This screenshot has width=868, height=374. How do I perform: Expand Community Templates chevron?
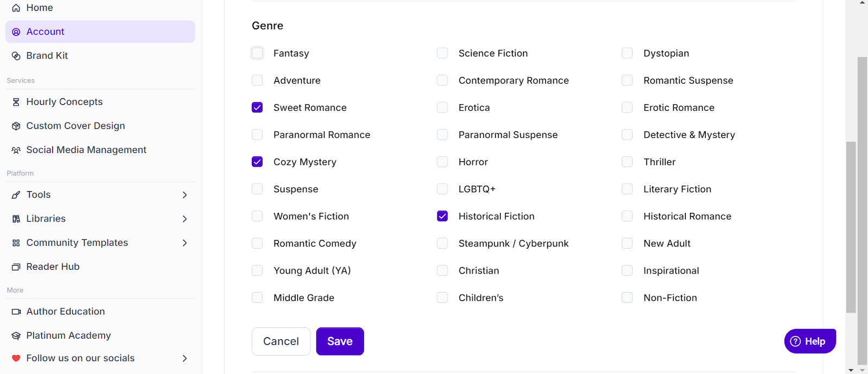click(184, 243)
